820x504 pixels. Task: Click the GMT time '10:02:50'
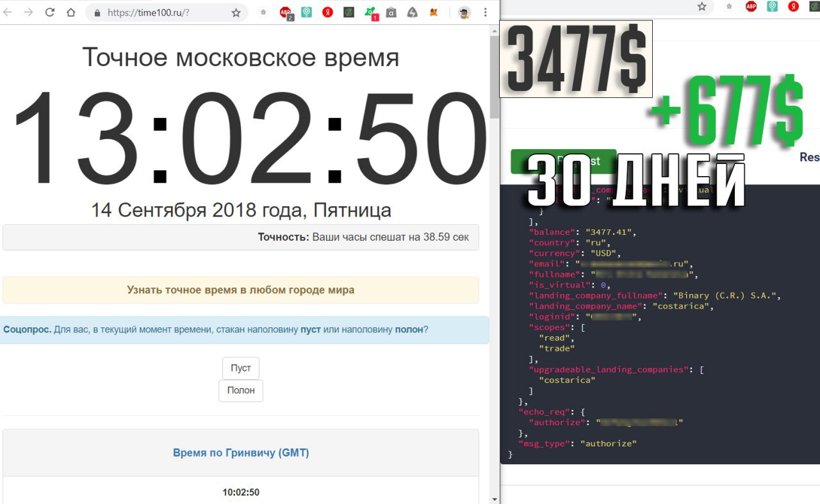click(x=241, y=492)
